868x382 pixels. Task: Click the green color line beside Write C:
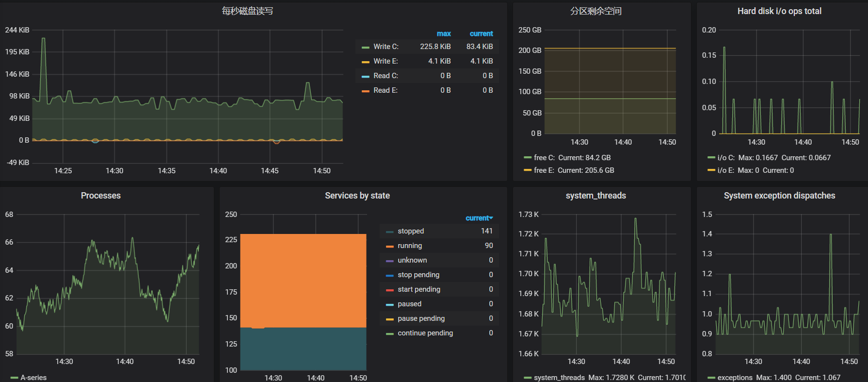pos(366,47)
